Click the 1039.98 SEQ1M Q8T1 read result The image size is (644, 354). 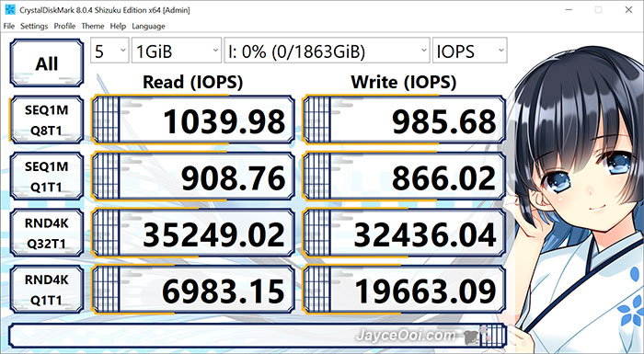tap(193, 120)
